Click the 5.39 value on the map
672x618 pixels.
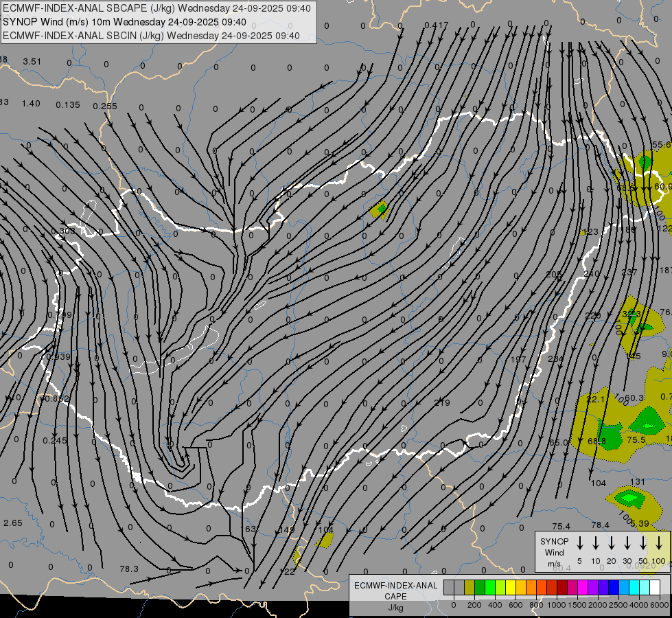tap(640, 523)
